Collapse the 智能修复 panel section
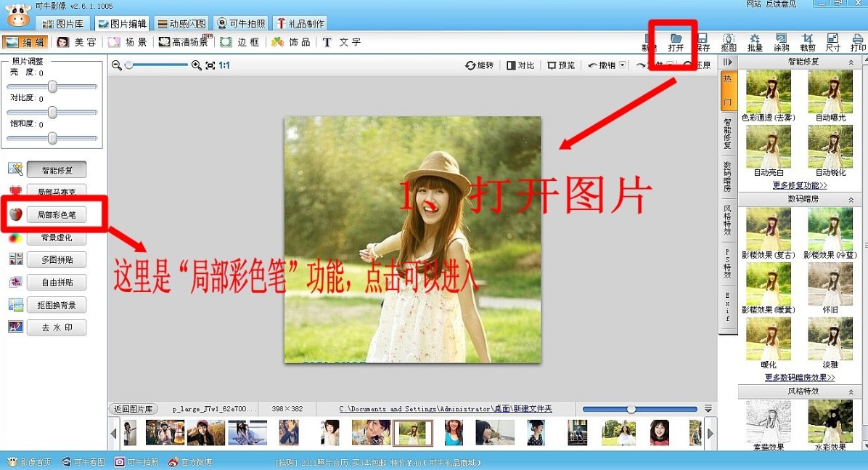868x470 pixels. 851,62
